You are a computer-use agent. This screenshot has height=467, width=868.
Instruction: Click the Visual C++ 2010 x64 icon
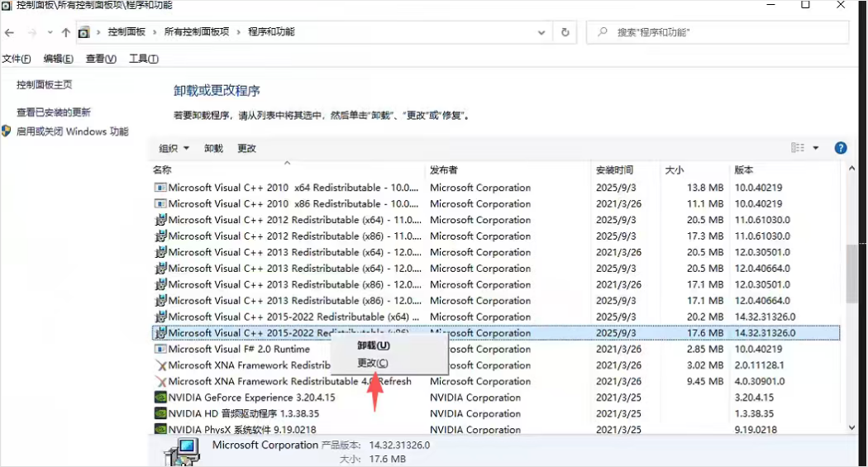click(x=160, y=188)
